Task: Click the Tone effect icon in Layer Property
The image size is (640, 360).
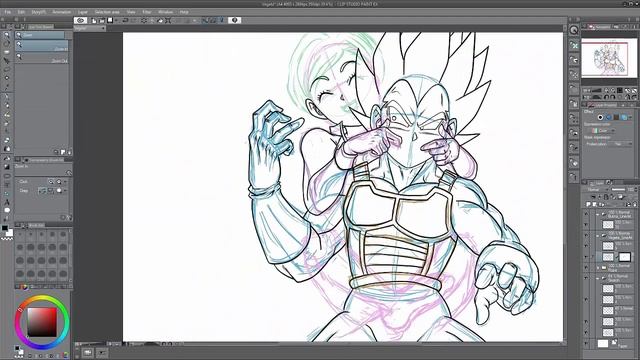Action: [609, 118]
